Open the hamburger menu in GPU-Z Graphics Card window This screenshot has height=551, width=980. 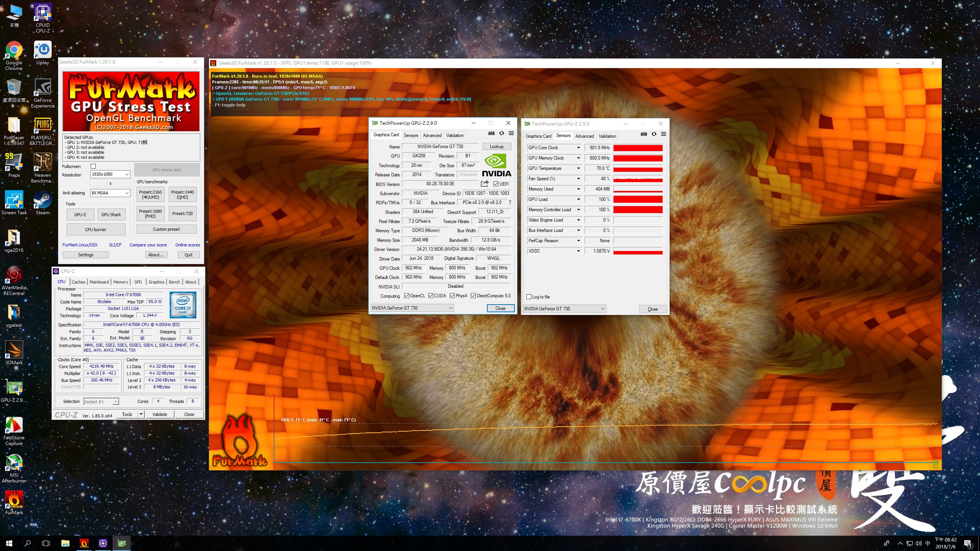point(511,134)
